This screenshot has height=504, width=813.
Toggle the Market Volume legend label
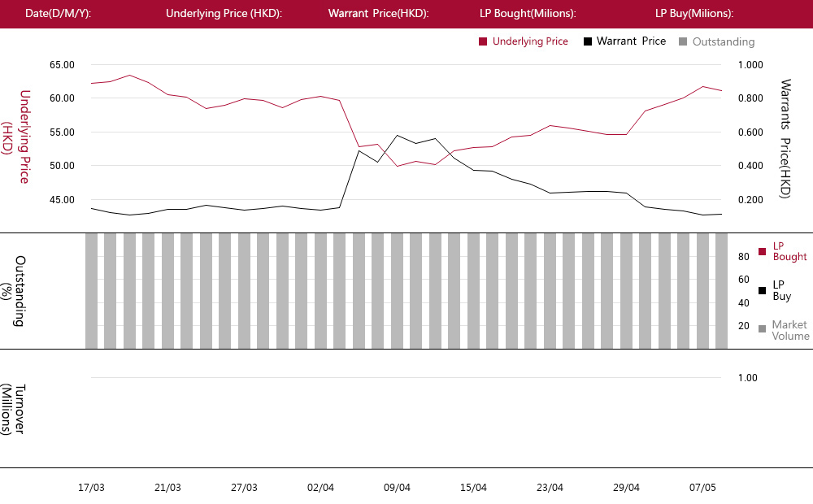790,330
